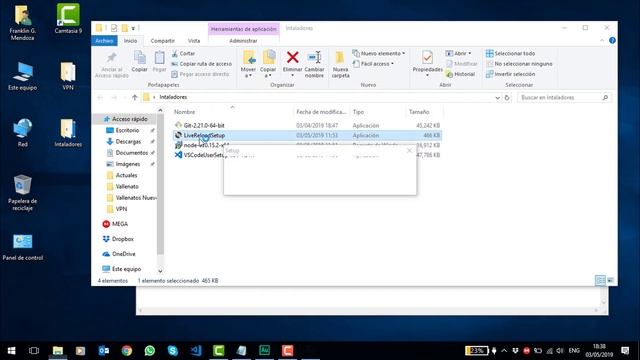
Task: Click the Copiar icon in Portapapeles group
Action: [140, 58]
